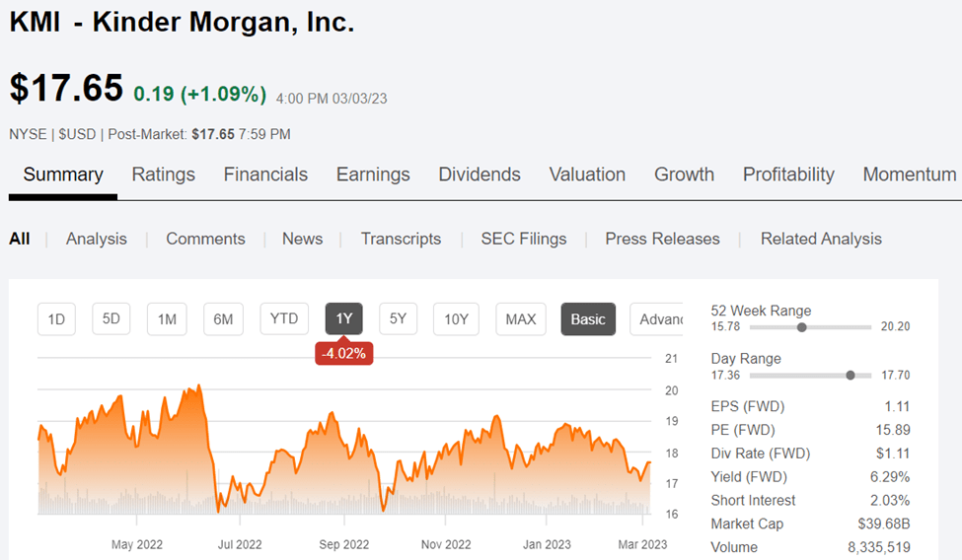962x560 pixels.
Task: Filter by SEC Filings
Action: click(524, 239)
